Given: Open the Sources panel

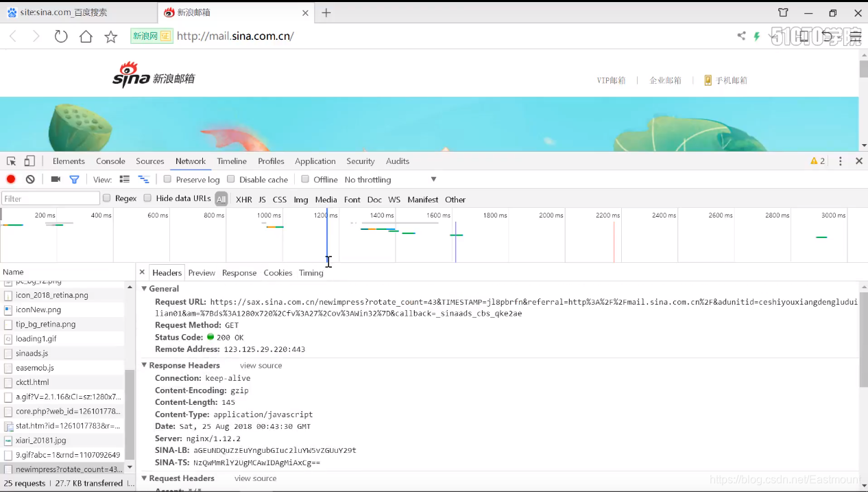Looking at the screenshot, I should [x=150, y=161].
